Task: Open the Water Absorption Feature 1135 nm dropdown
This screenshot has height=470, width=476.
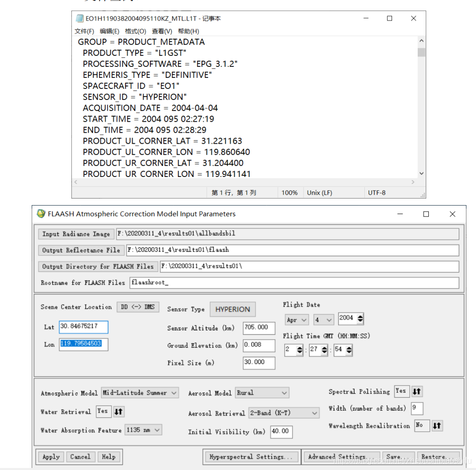Action: click(143, 430)
